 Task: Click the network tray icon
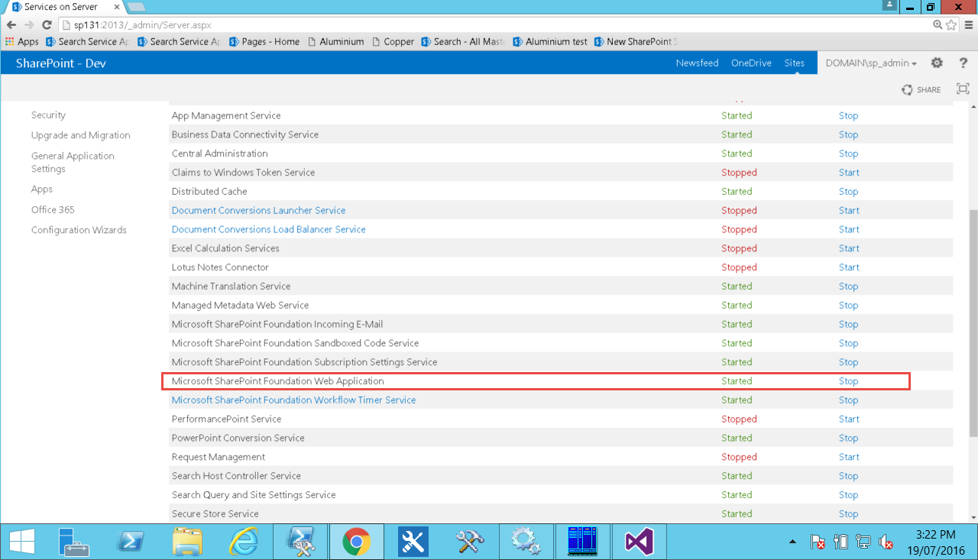[863, 542]
